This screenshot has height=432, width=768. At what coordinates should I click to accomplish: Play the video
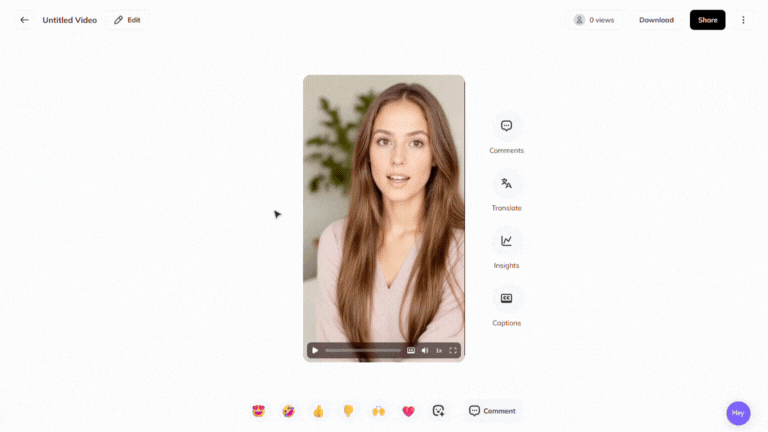(315, 350)
